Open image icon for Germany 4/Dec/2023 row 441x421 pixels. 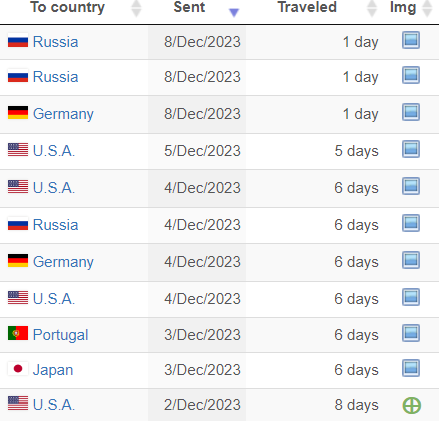click(x=411, y=260)
